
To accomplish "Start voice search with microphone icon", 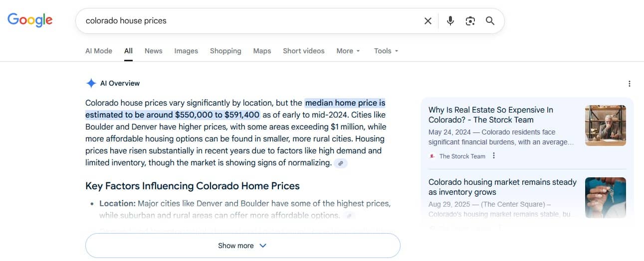I will tap(450, 21).
